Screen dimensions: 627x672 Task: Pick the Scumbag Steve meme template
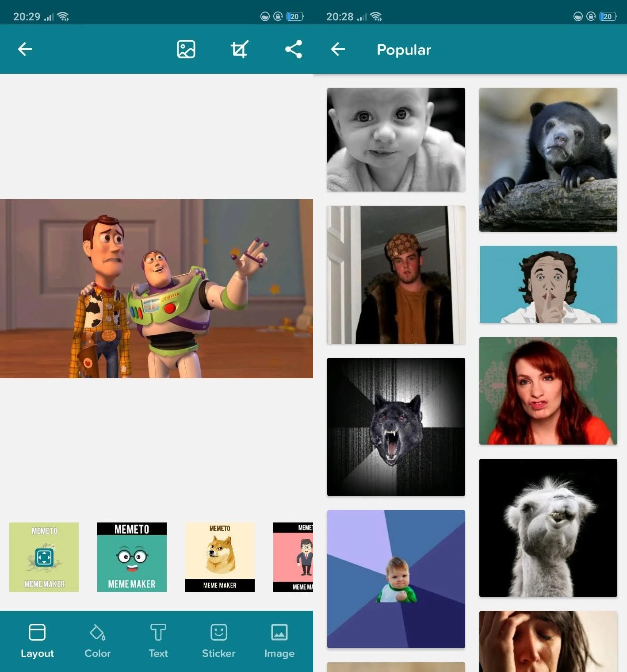pyautogui.click(x=396, y=275)
